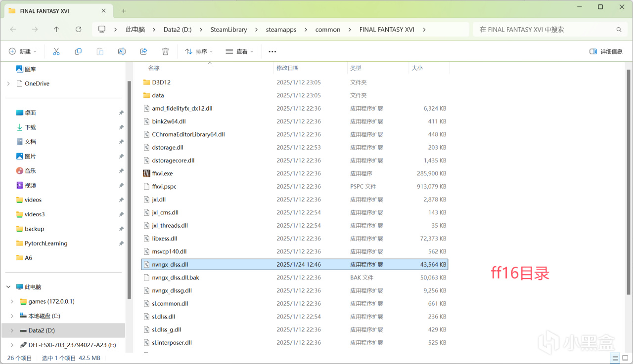Viewport: 633px width, 364px height.
Task: Open the three-dot more options menu
Action: [272, 51]
